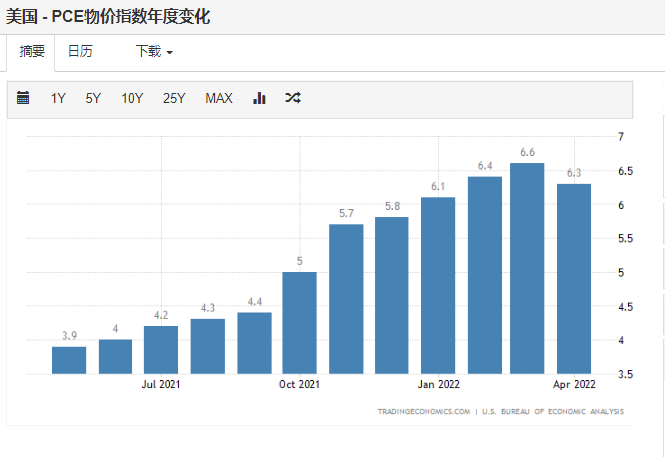
Task: Click the bar labeled 6.3 for Apr 2022
Action: tap(574, 279)
